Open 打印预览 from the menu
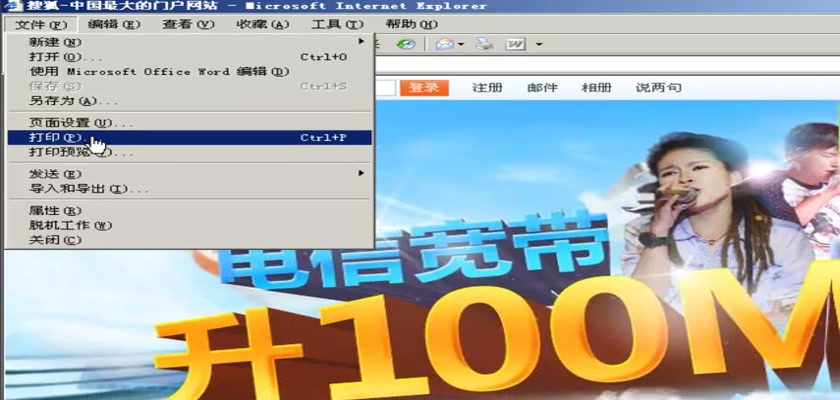The height and width of the screenshot is (400, 840). (x=190, y=153)
